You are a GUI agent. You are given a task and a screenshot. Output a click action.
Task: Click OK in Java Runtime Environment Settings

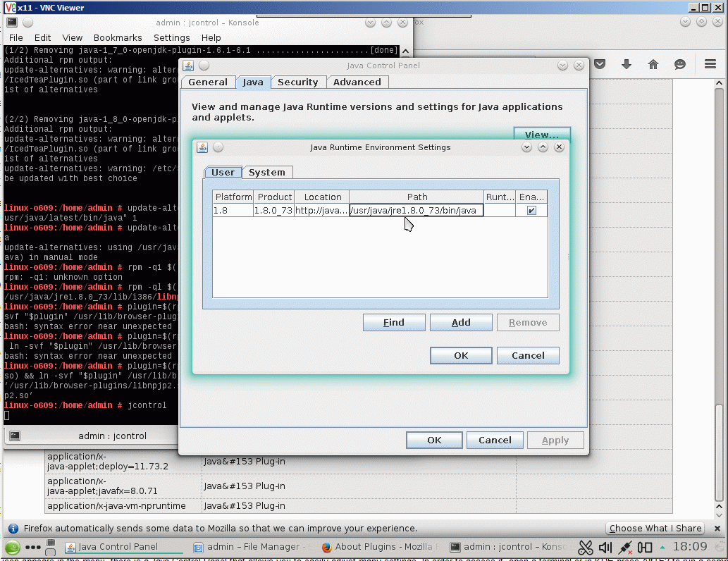click(x=461, y=355)
